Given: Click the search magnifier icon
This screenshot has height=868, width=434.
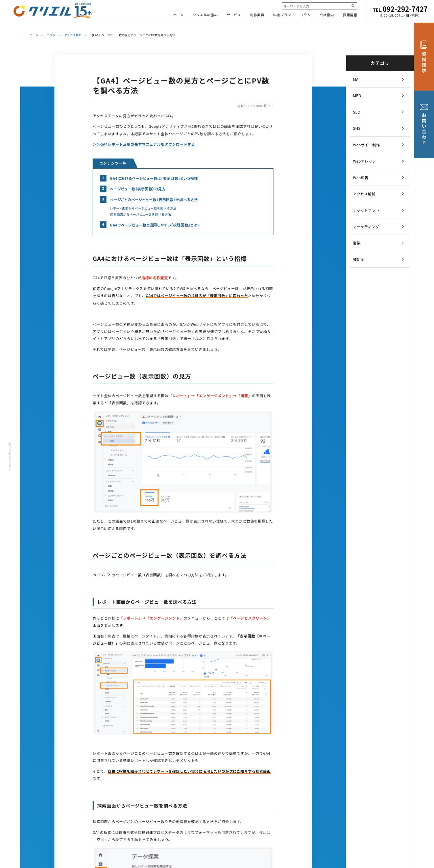Looking at the screenshot, I should tap(353, 6).
